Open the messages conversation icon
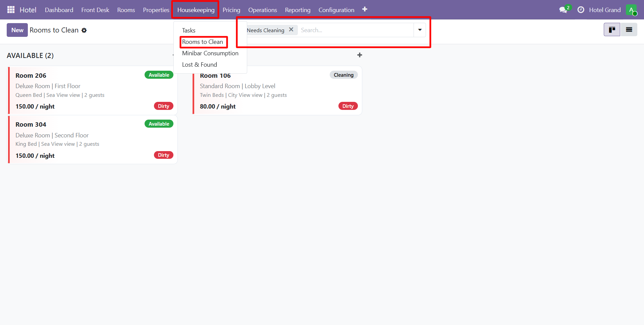Image resolution: width=644 pixels, height=325 pixels. [x=563, y=10]
